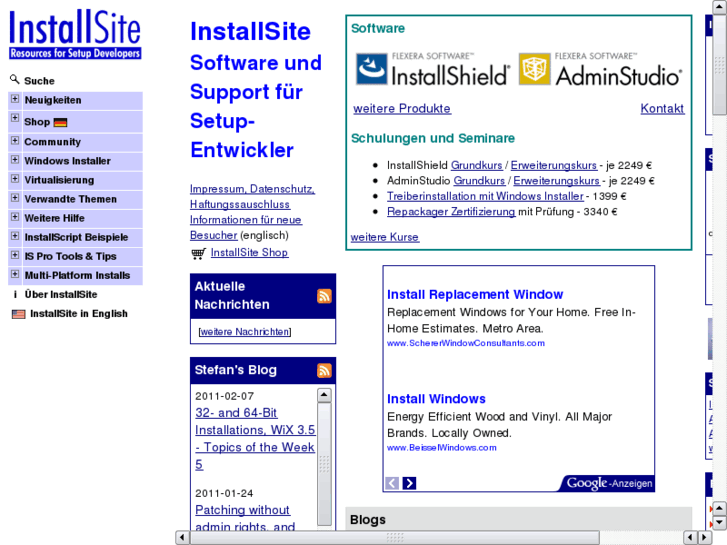Open RSS feed for Aktuelle Nachrichten
This screenshot has height=545, width=727.
[x=324, y=296]
